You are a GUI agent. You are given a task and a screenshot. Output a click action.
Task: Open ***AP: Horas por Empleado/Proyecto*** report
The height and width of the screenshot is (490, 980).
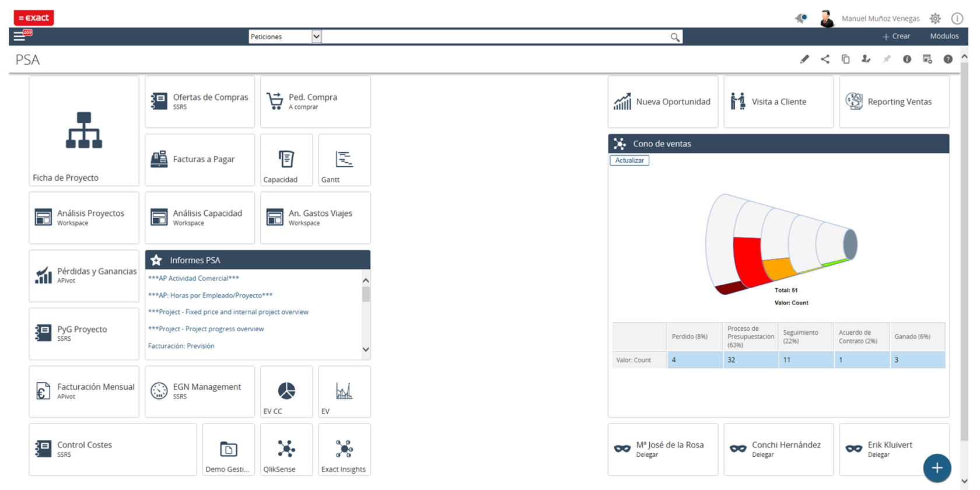[x=211, y=295]
